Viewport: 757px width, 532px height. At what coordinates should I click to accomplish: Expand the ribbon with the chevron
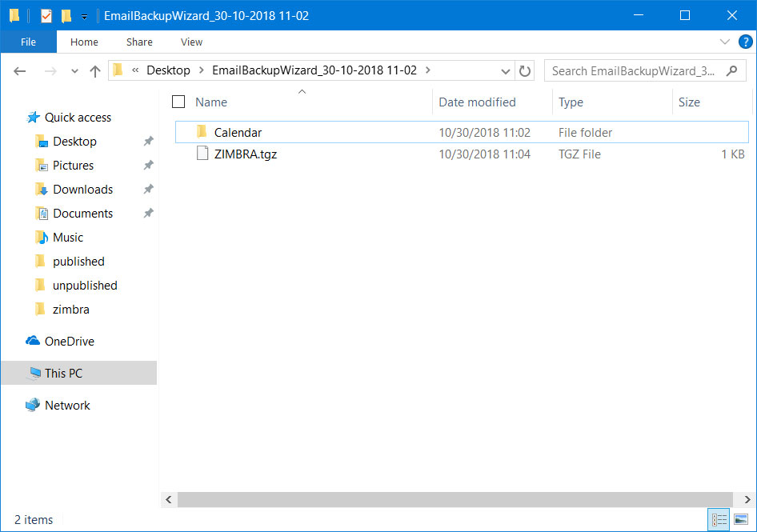(x=725, y=42)
